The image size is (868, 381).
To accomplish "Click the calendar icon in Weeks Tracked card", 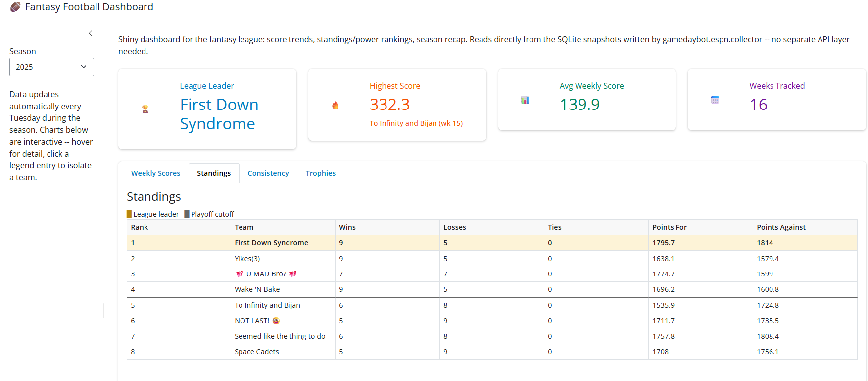I will click(715, 100).
